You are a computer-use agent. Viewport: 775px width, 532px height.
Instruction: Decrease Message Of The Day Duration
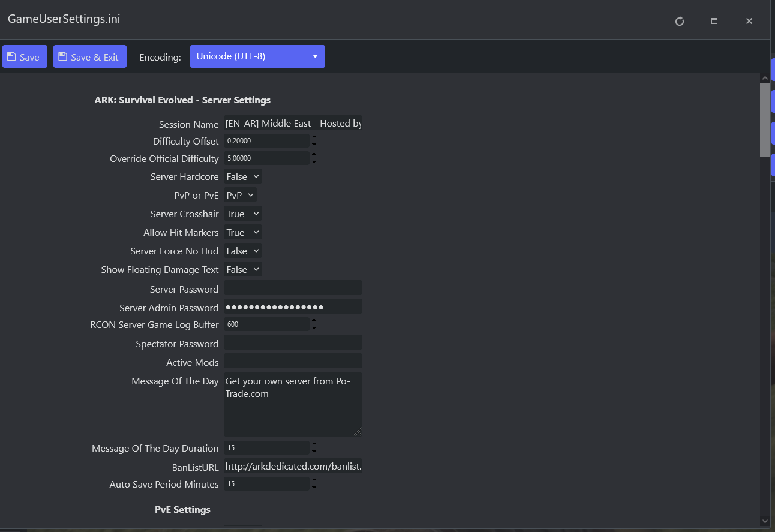coord(314,452)
